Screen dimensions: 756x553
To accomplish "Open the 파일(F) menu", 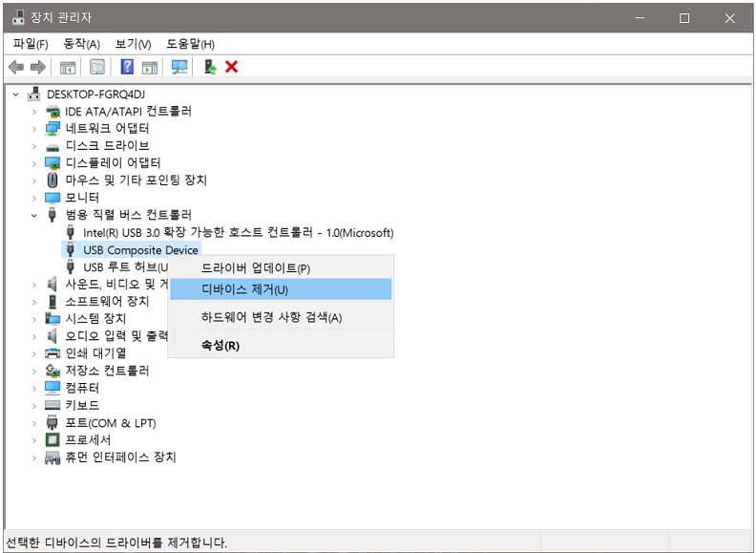I will point(31,44).
